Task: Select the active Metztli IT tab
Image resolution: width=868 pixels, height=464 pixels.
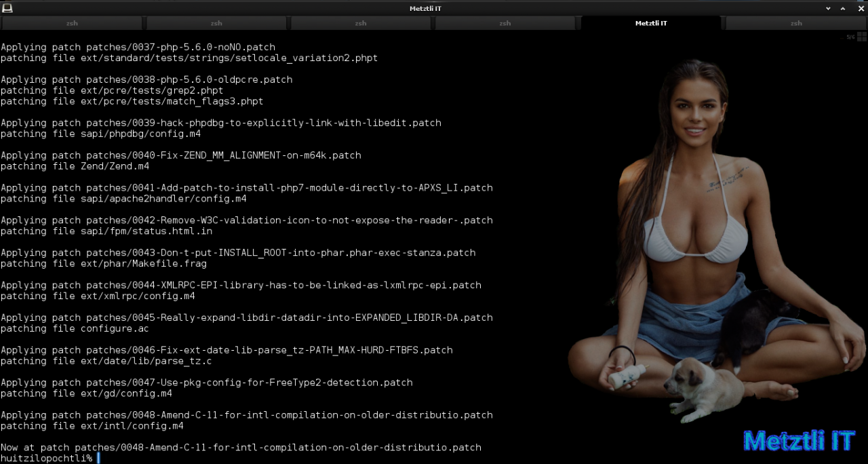Action: (651, 23)
